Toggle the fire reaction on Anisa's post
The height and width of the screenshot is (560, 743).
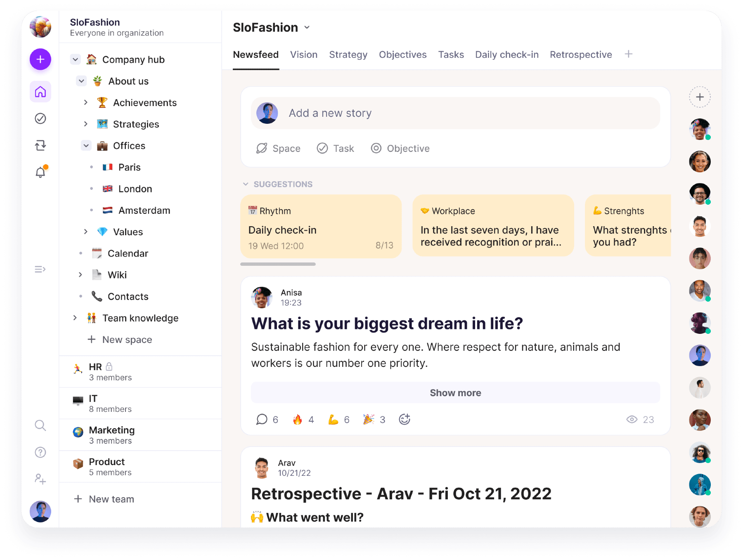pyautogui.click(x=298, y=419)
